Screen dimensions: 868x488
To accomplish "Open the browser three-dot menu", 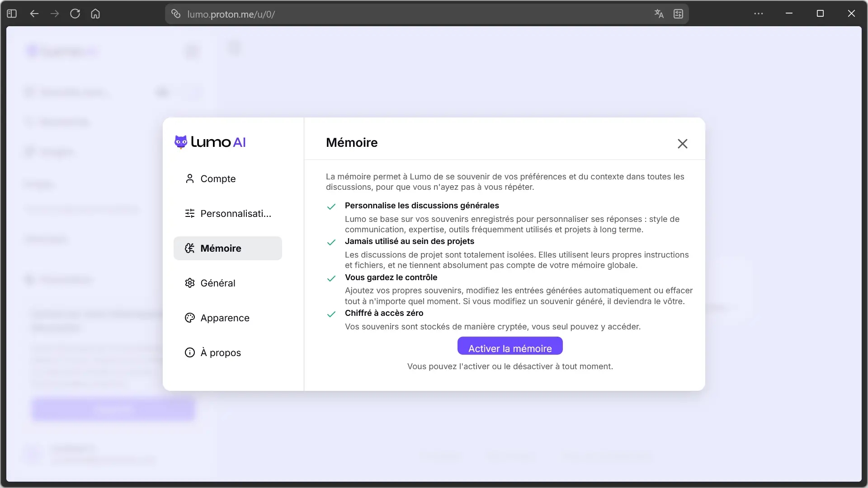I will coord(758,14).
